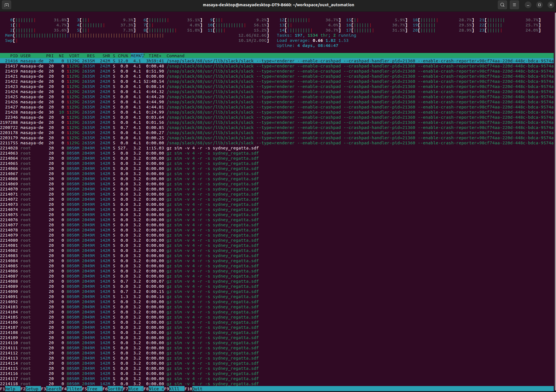Activate process search via F3Search
This screenshot has width=556, height=392.
pyautogui.click(x=51, y=389)
